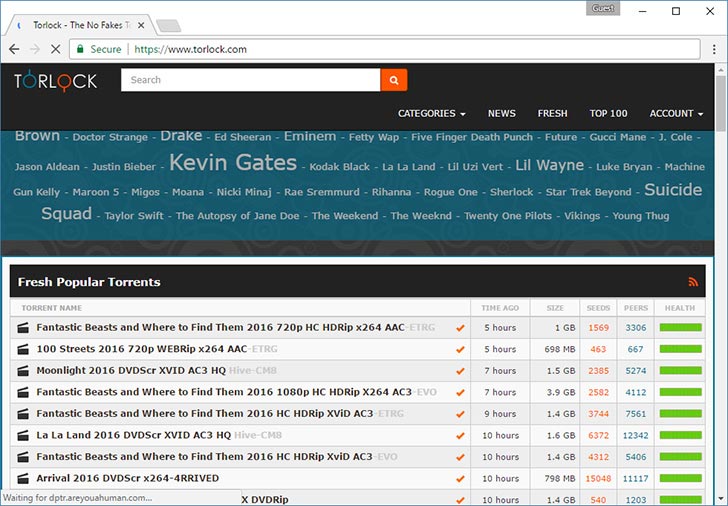Click verified checkmark for La La Land 2016
728x506 pixels.
point(460,436)
